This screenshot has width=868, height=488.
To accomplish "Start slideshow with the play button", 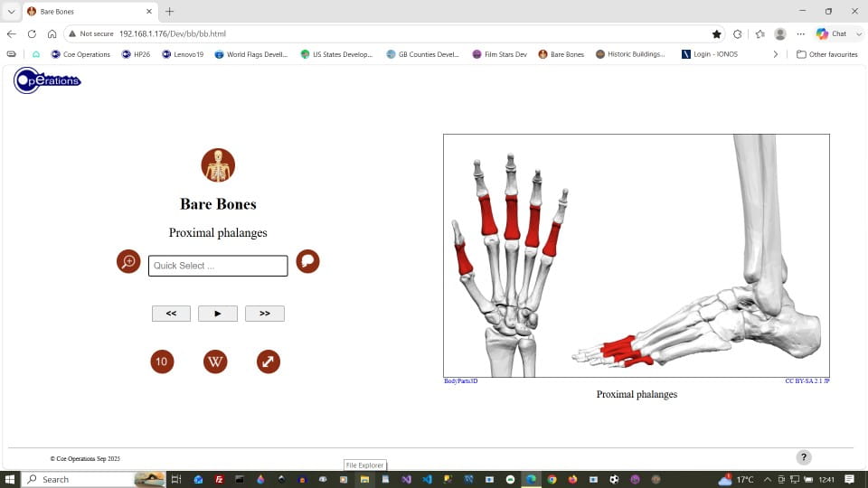I will 218,314.
